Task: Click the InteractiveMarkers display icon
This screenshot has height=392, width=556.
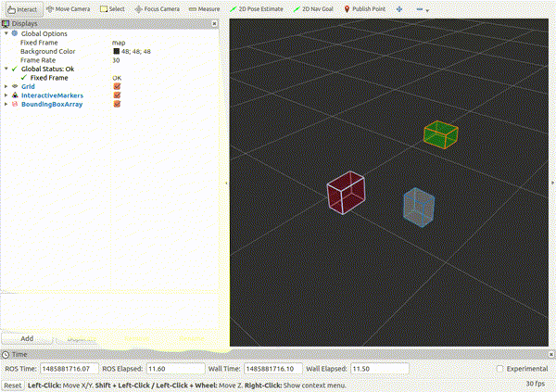Action: point(15,95)
